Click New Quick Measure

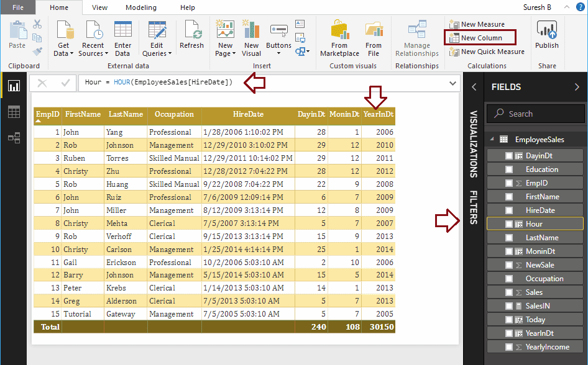492,52
